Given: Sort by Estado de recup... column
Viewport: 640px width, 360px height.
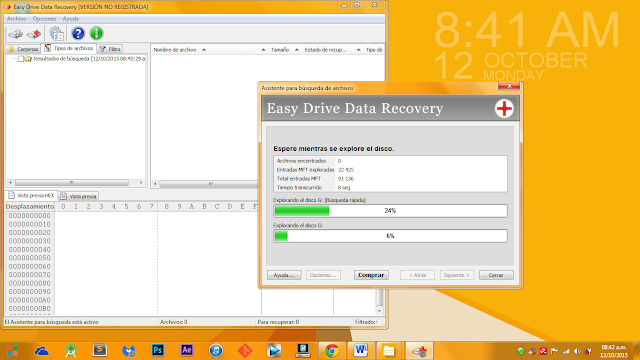Looking at the screenshot, I should pos(325,50).
